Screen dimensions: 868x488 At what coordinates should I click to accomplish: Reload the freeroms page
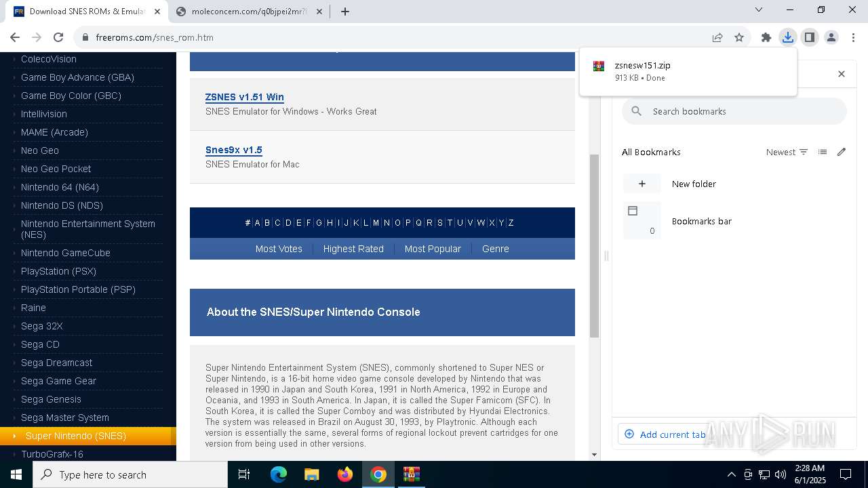pyautogui.click(x=58, y=37)
